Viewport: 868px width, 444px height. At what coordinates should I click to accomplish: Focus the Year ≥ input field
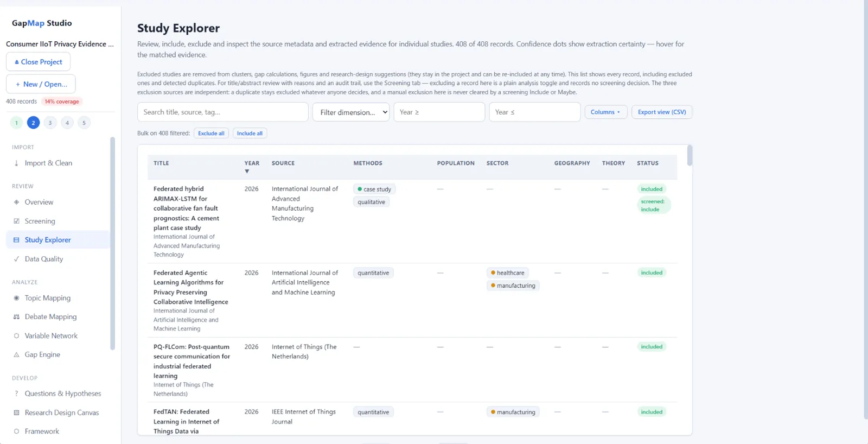439,112
